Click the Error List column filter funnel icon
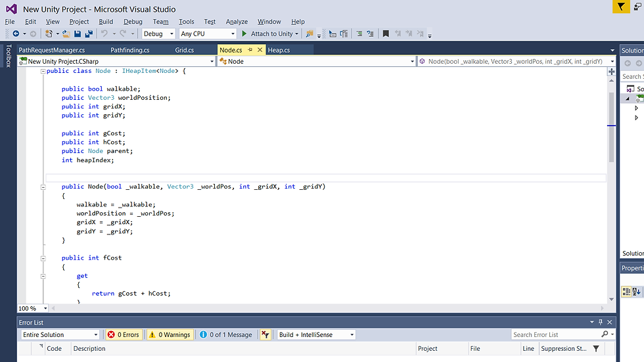This screenshot has width=644, height=362. (596, 348)
